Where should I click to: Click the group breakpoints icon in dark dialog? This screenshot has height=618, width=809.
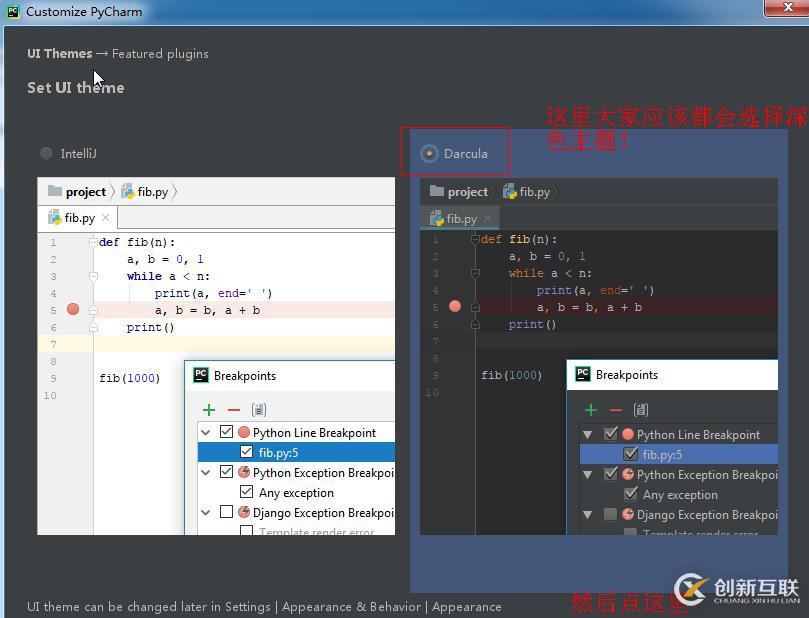pos(641,410)
